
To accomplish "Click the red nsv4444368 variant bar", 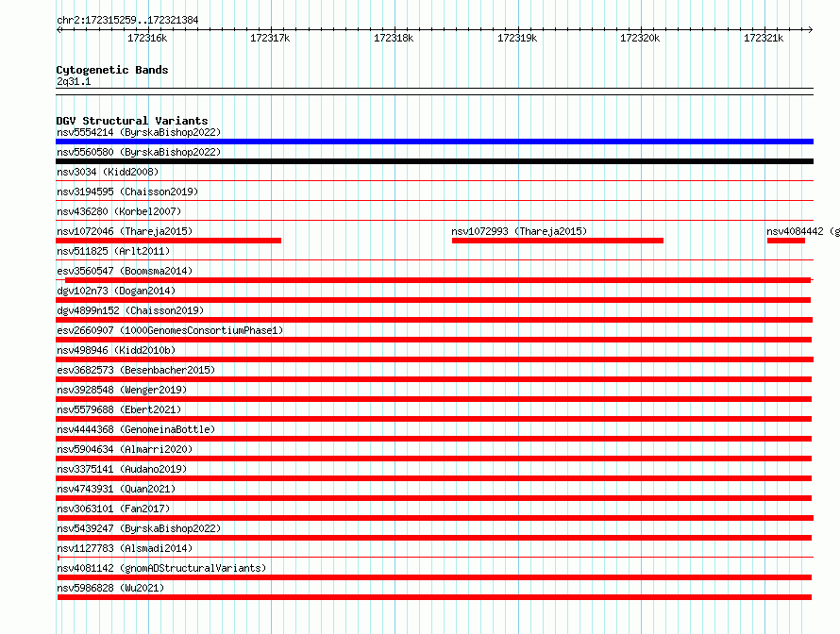I will (434, 439).
